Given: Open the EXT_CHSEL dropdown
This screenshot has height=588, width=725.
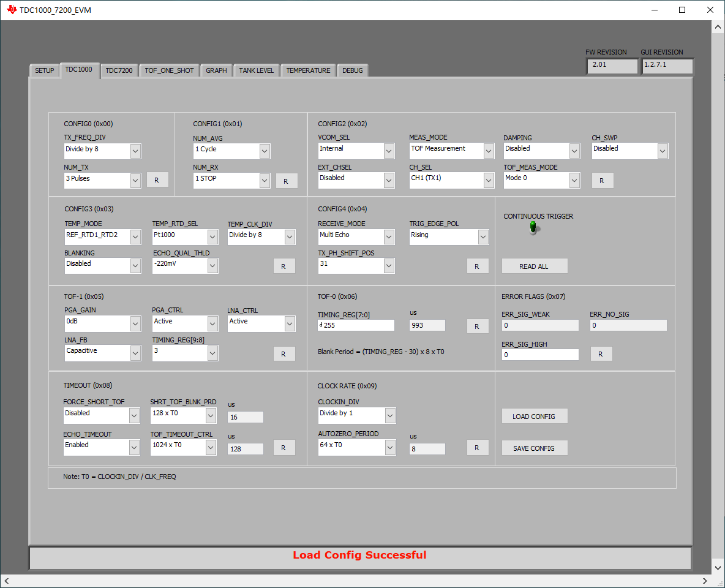Looking at the screenshot, I should (356, 180).
